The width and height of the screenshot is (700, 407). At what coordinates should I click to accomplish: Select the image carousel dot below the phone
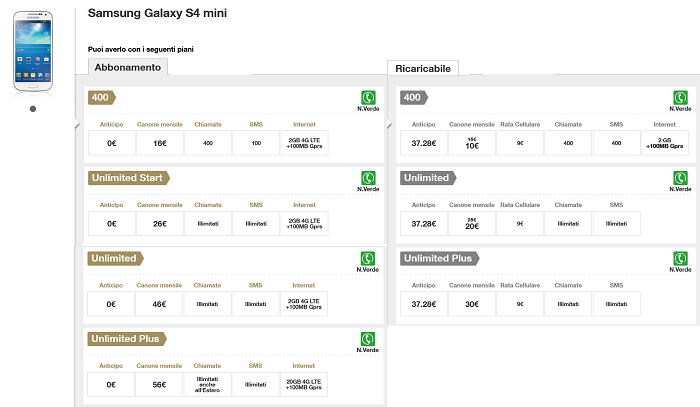pos(33,109)
